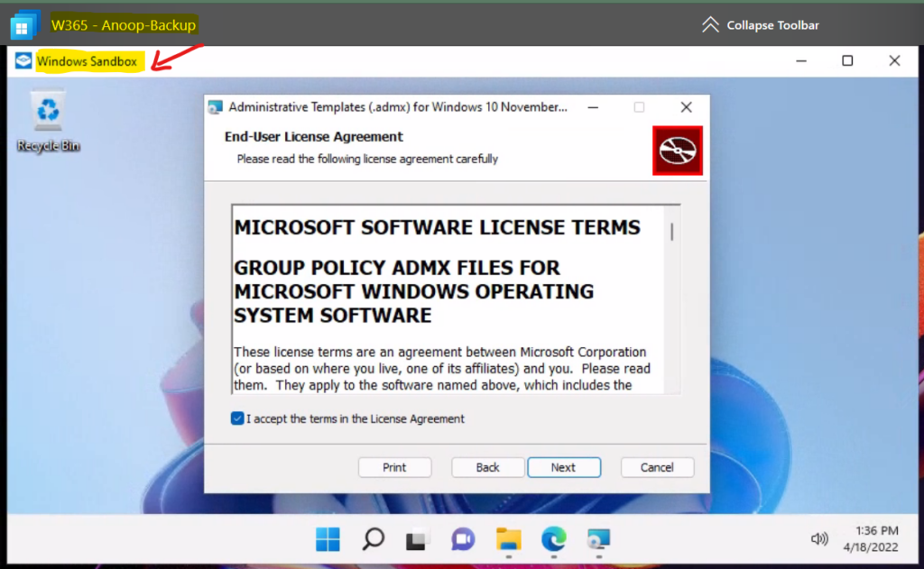The height and width of the screenshot is (569, 924).
Task: Click the license paragraph starting 'These license terms'
Action: pos(442,369)
